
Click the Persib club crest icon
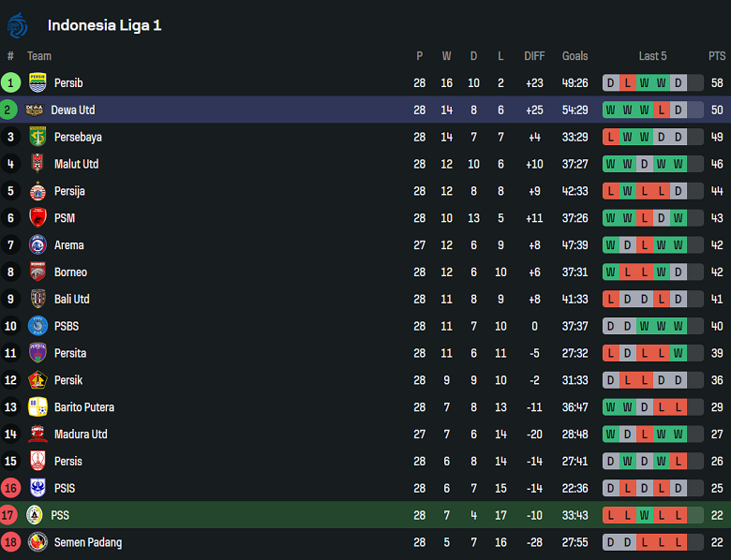(x=37, y=82)
